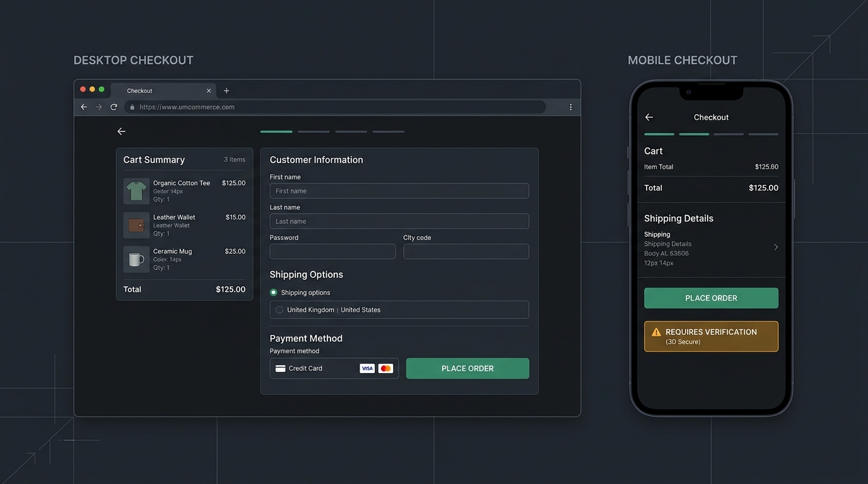Click the macOS yellow minimize dot
The height and width of the screenshot is (484, 868).
tap(92, 89)
